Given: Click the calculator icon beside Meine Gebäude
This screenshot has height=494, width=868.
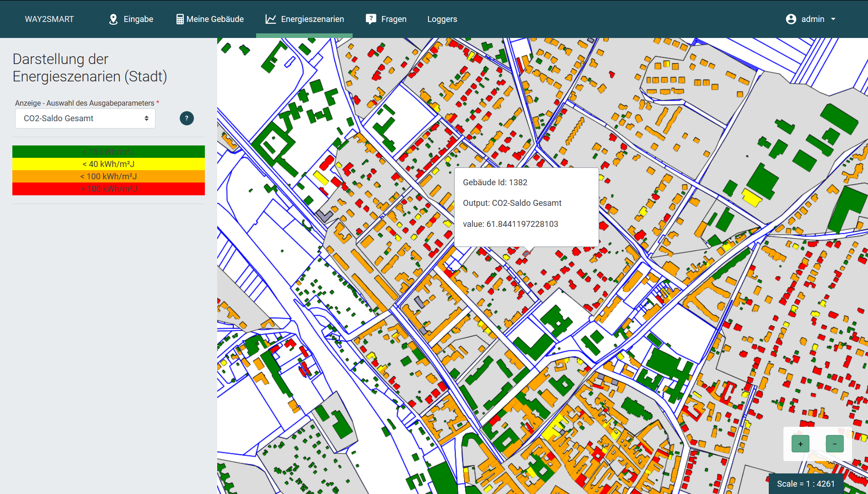Looking at the screenshot, I should click(x=180, y=19).
